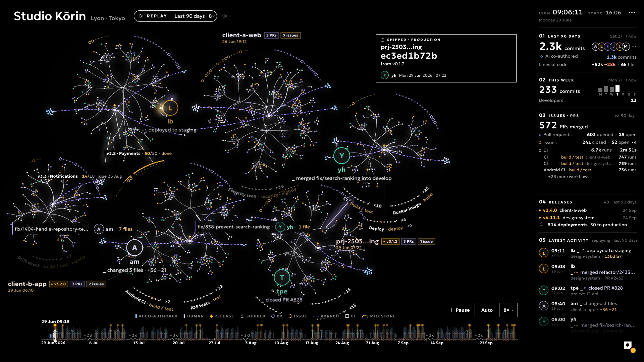Toggle the AI Co-authored legend filter
The image size is (644, 362).
(x=156, y=316)
